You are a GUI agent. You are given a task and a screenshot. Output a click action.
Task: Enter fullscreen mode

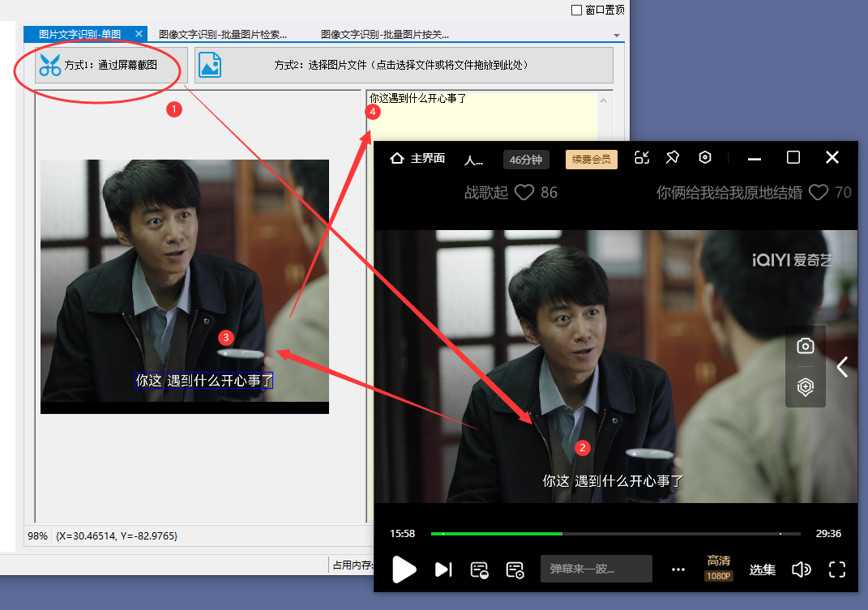pos(837,569)
